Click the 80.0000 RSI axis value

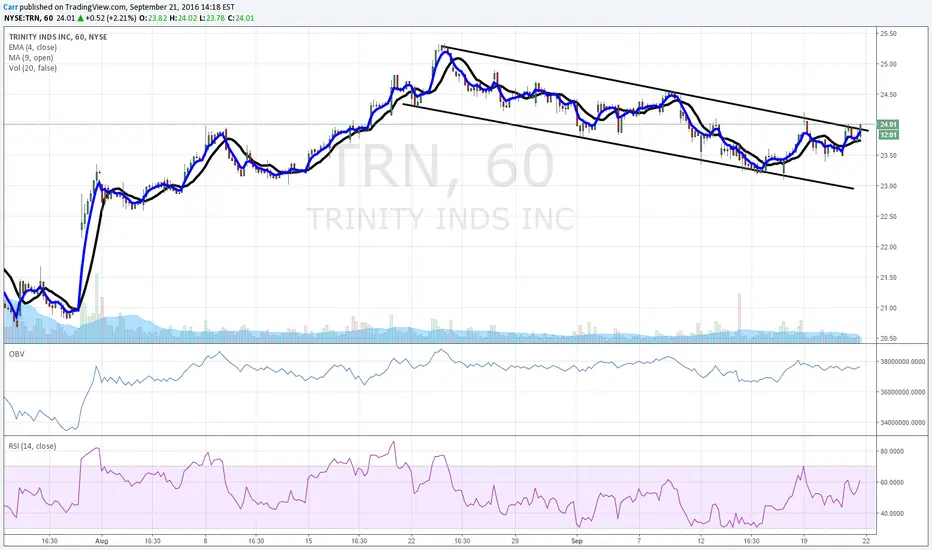point(892,451)
